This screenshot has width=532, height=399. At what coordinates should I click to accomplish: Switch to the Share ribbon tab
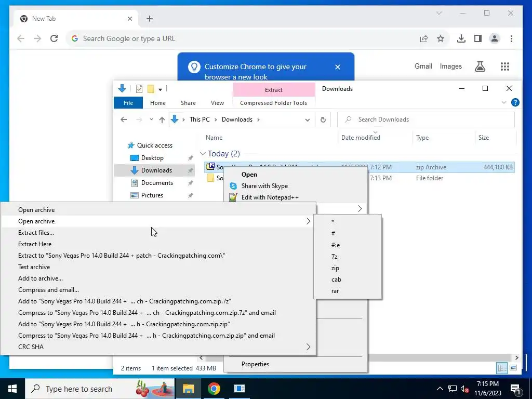188,103
